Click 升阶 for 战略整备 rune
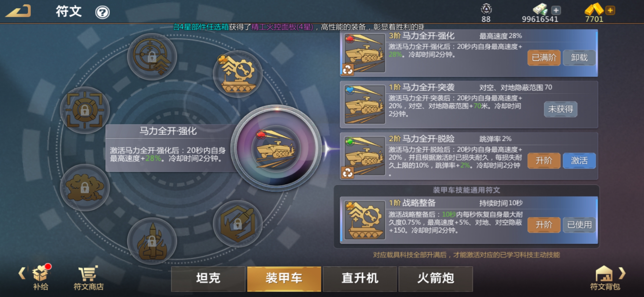 point(544,225)
